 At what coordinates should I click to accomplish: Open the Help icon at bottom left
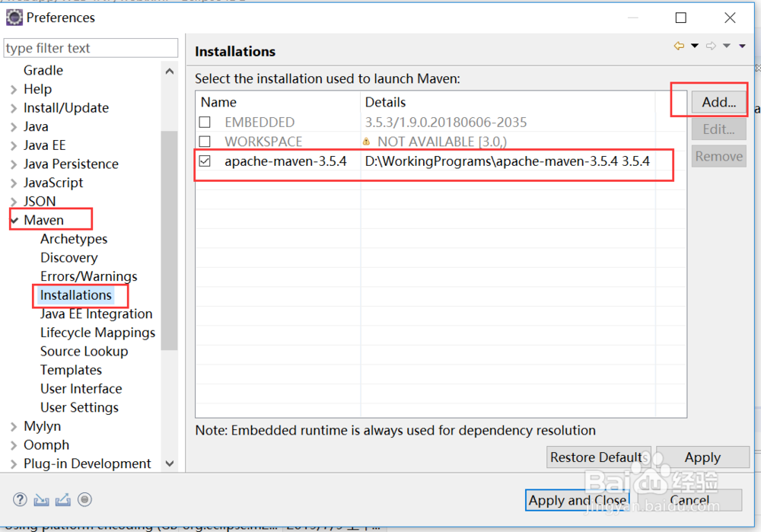pyautogui.click(x=20, y=499)
